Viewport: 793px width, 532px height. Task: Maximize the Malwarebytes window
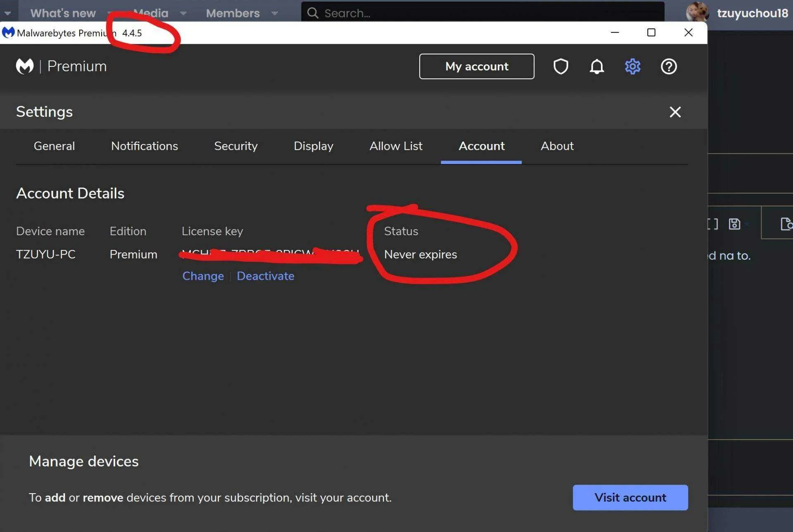pos(651,32)
